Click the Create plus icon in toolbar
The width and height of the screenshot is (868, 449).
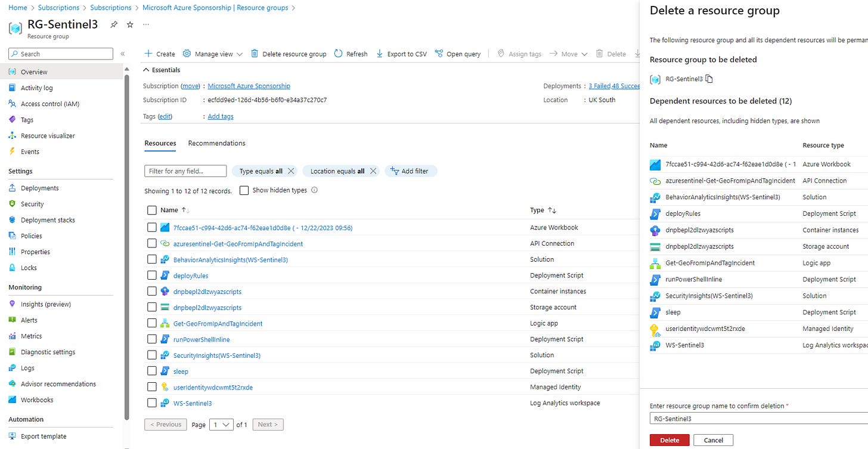pos(148,54)
